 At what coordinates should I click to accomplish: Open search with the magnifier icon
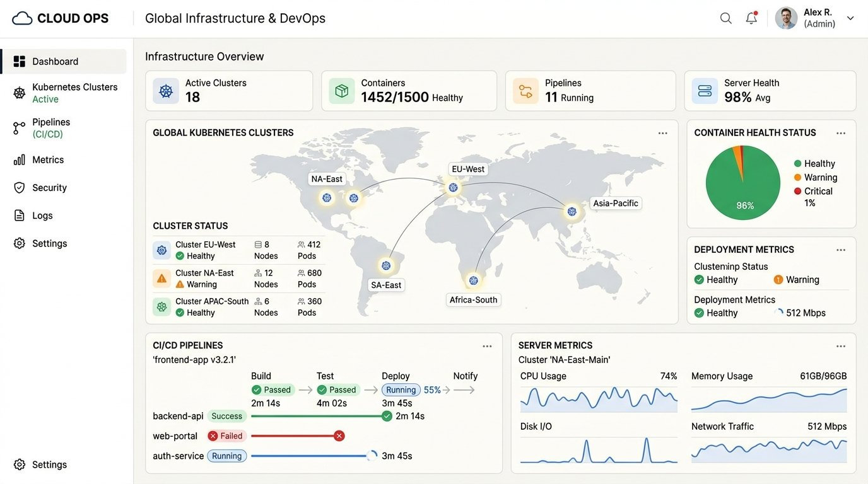pos(726,18)
